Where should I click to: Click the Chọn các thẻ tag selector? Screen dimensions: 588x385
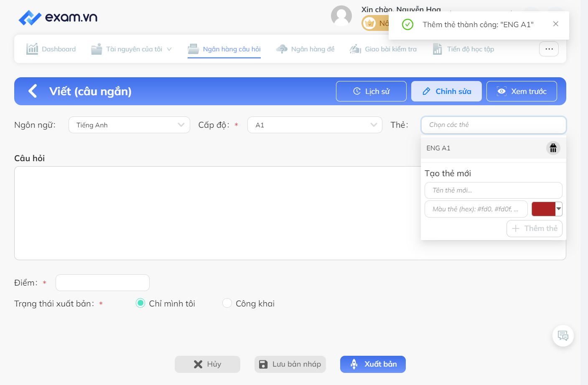tap(494, 125)
